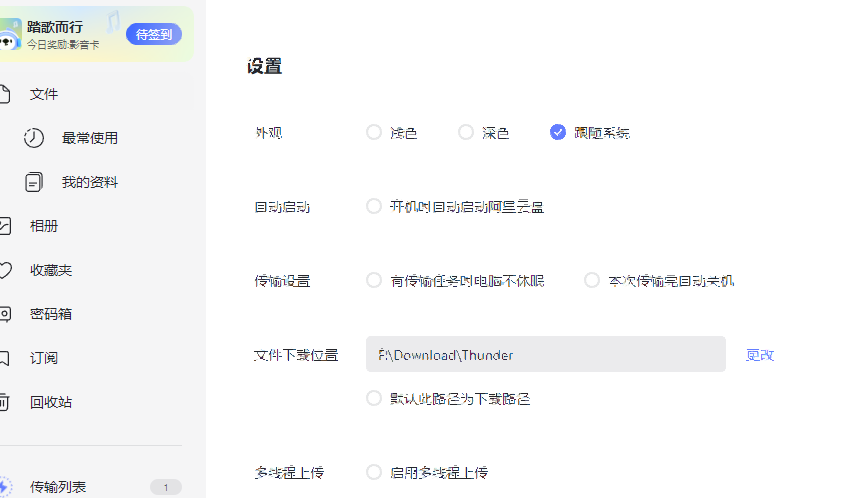Click the 回收站 trash icon
The width and height of the screenshot is (857, 498).
click(x=4, y=402)
